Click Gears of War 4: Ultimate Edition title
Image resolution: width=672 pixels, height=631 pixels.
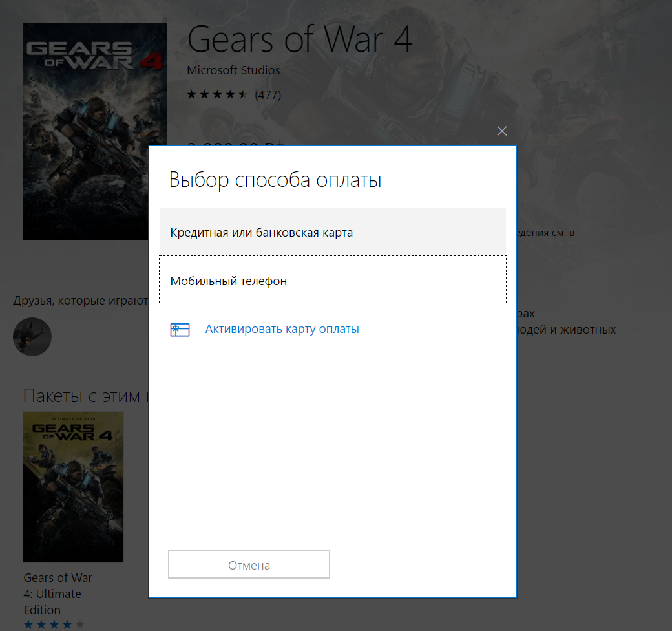pyautogui.click(x=58, y=594)
